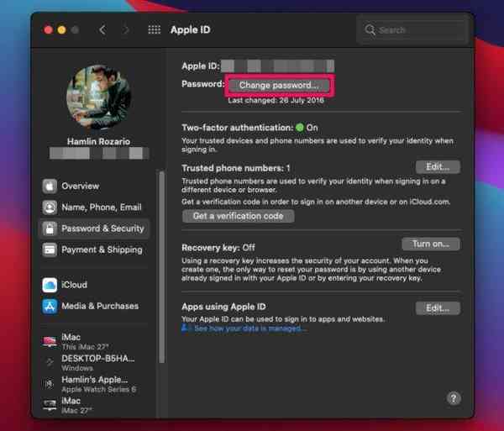504x431 pixels.
Task: Open help with the question mark button
Action: (454, 398)
